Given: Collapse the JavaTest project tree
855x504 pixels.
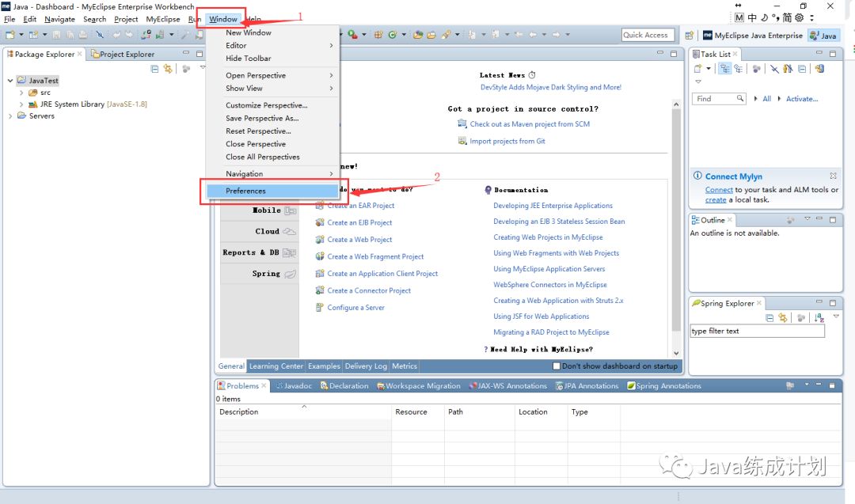Looking at the screenshot, I should (x=9, y=80).
